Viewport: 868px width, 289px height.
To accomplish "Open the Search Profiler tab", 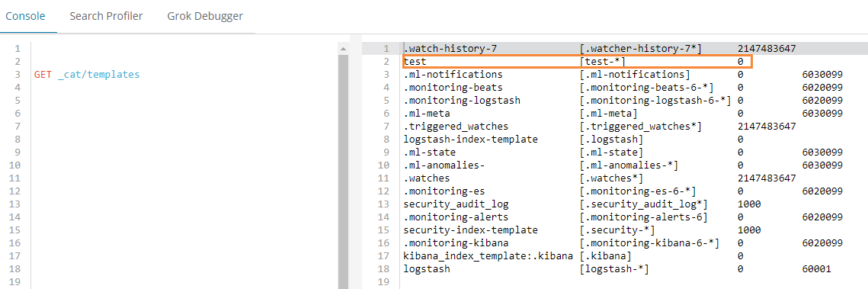I will [x=106, y=16].
